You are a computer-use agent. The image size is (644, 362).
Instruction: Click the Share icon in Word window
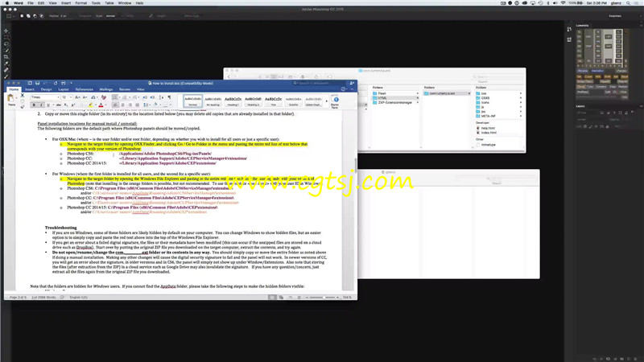click(x=352, y=83)
